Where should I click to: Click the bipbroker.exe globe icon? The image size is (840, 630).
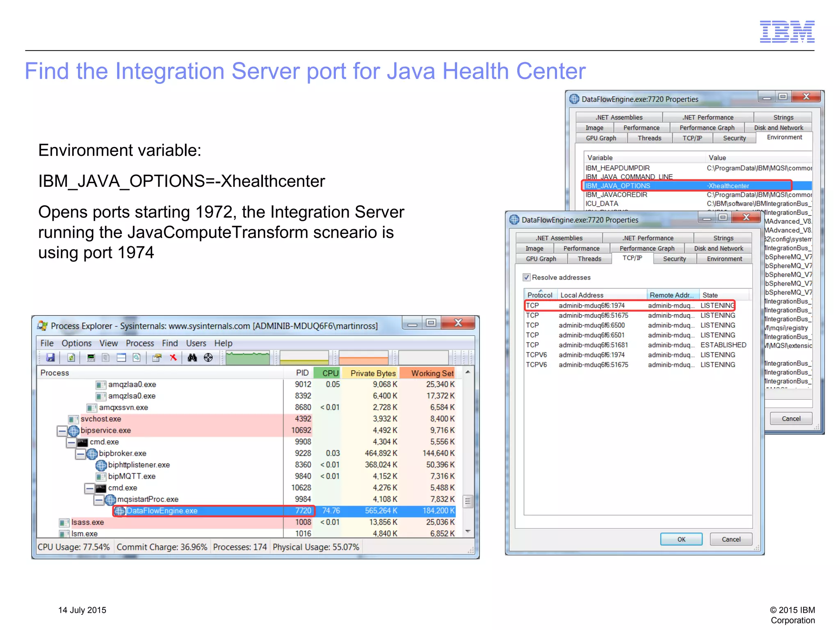pyautogui.click(x=92, y=454)
